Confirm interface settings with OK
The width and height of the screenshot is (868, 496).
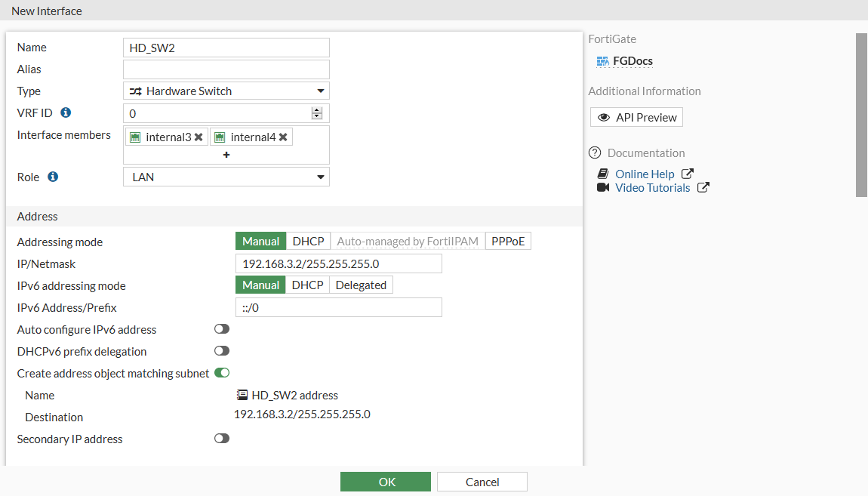point(385,481)
